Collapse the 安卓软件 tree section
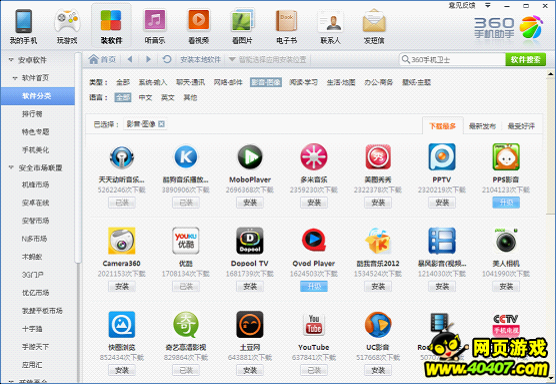 (11, 60)
